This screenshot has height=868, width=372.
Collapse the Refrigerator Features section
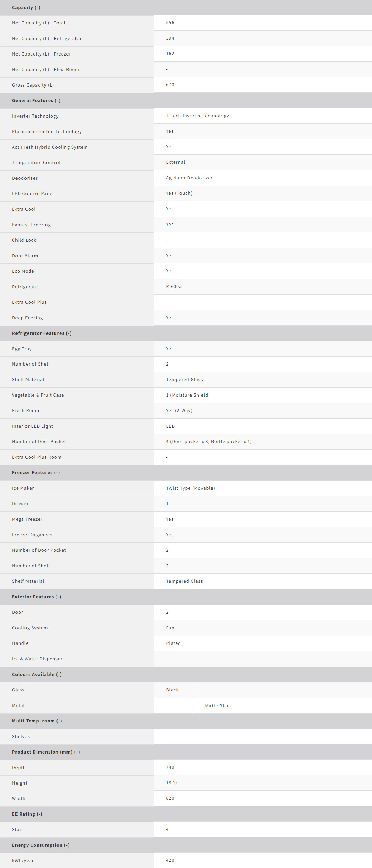(x=42, y=333)
